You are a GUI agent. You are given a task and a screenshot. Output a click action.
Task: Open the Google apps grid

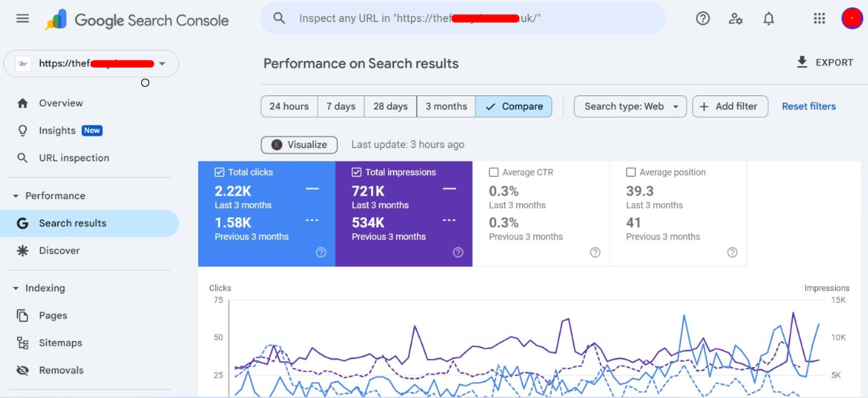819,18
